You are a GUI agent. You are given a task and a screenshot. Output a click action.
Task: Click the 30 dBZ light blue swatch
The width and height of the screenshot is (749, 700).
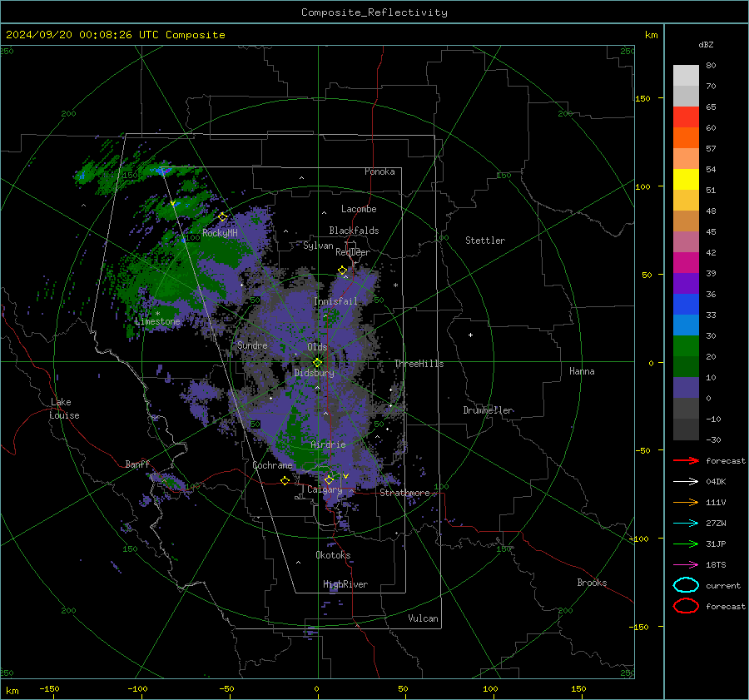point(686,325)
